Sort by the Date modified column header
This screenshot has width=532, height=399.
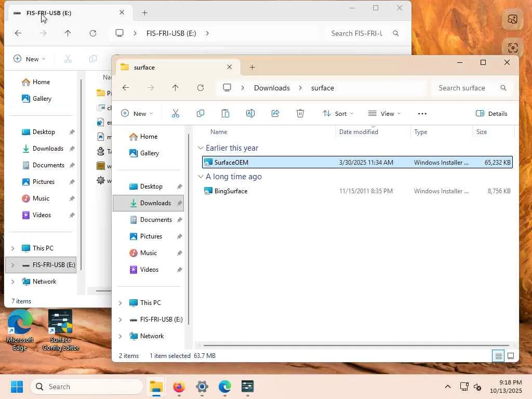(x=358, y=132)
